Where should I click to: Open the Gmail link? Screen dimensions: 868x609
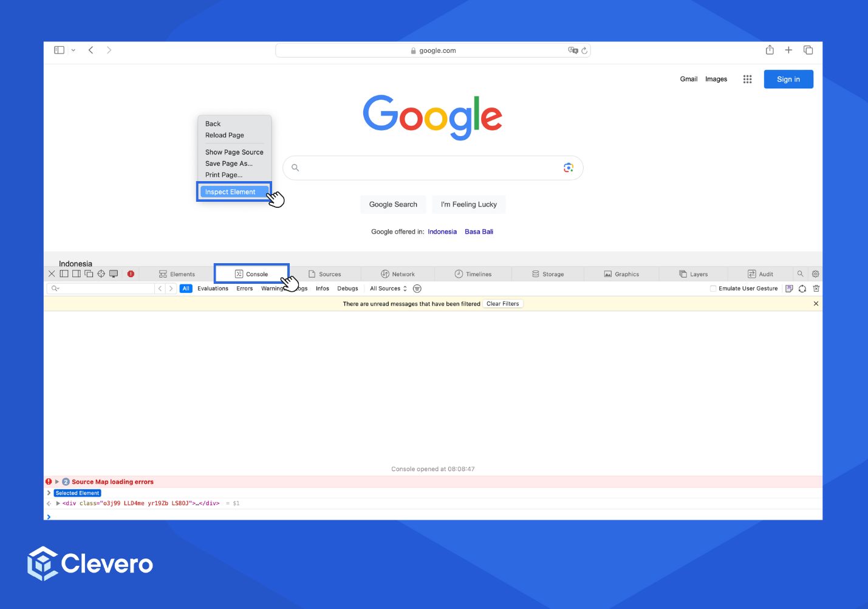click(689, 79)
